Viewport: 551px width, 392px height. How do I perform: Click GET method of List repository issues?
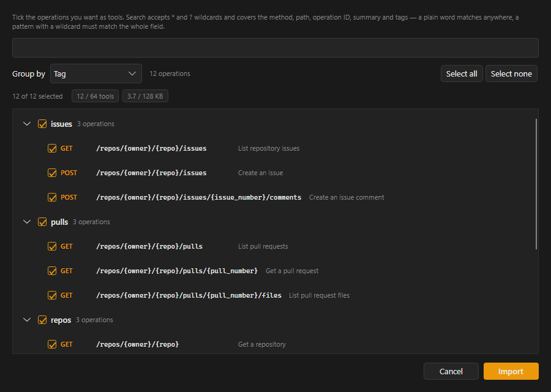click(66, 148)
